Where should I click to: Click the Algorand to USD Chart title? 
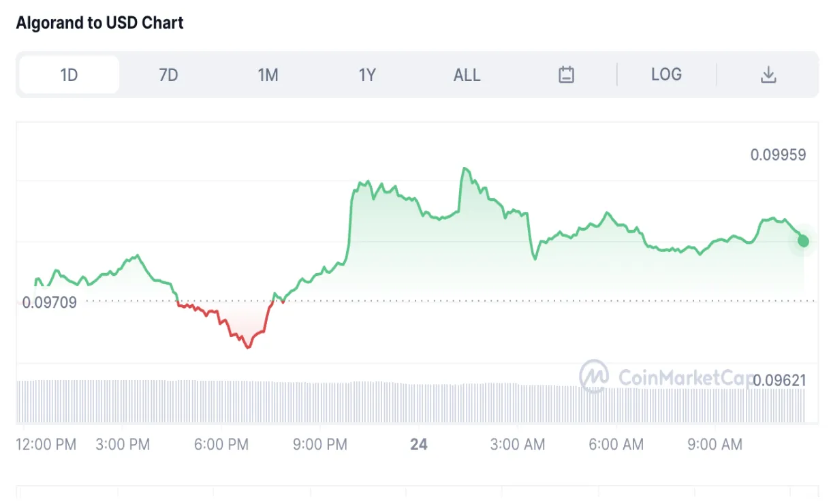(100, 22)
